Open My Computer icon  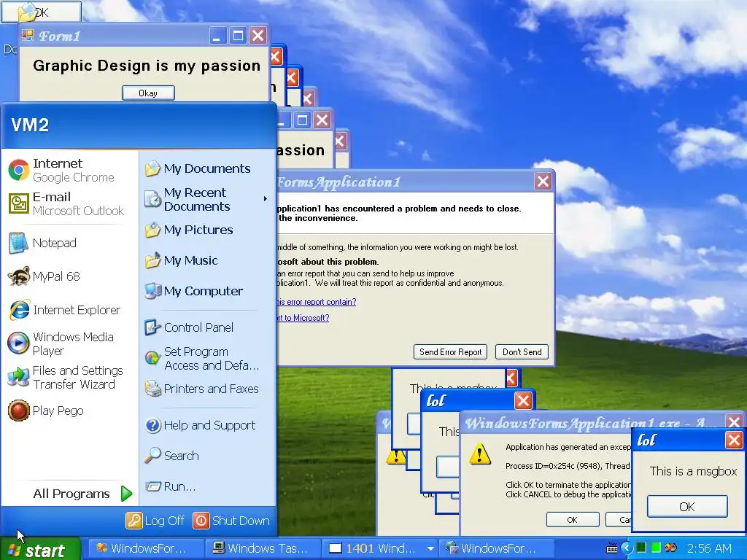[152, 291]
